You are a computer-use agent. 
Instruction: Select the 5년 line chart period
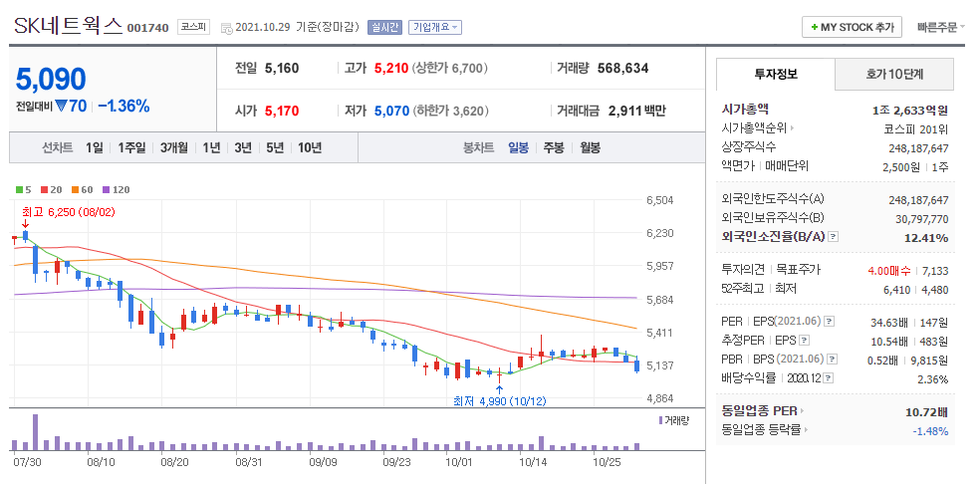(275, 148)
